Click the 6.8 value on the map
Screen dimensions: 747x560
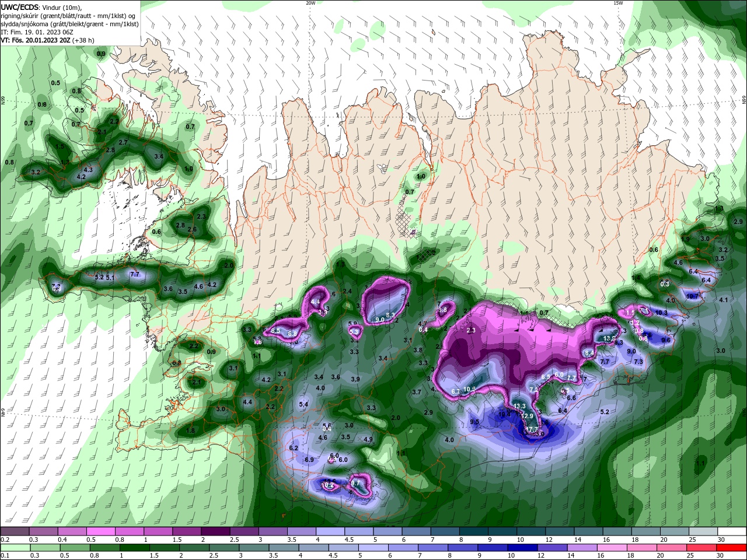(293, 333)
